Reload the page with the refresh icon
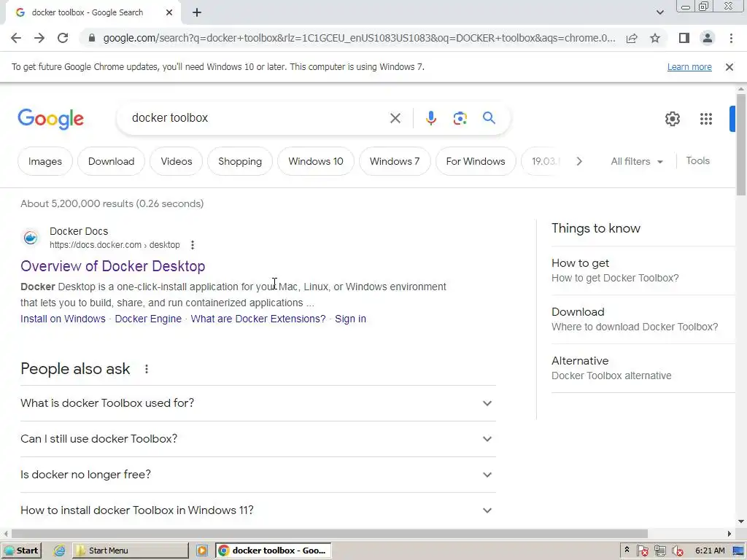Screen dimensions: 747x560 pos(63,38)
